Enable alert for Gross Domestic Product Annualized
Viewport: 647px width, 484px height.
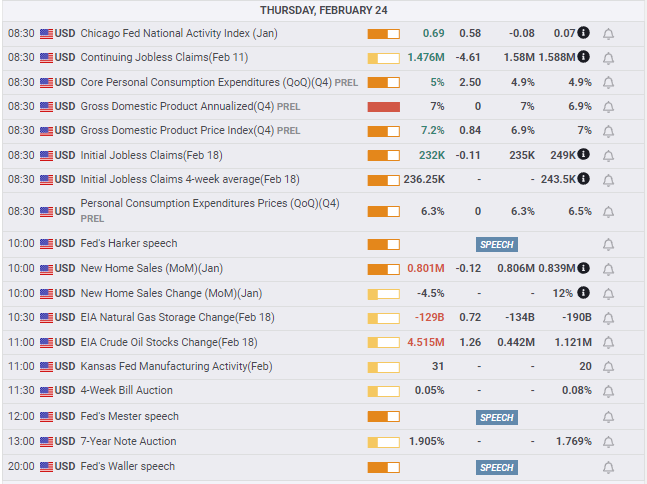(x=608, y=107)
